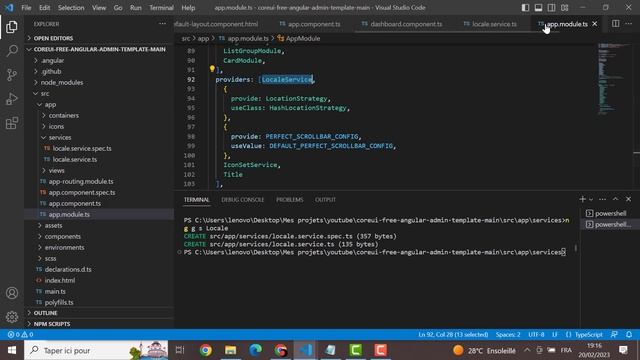Screen dimensions: 640x360
Task: Select the second powershell terminal entry
Action: (609, 224)
